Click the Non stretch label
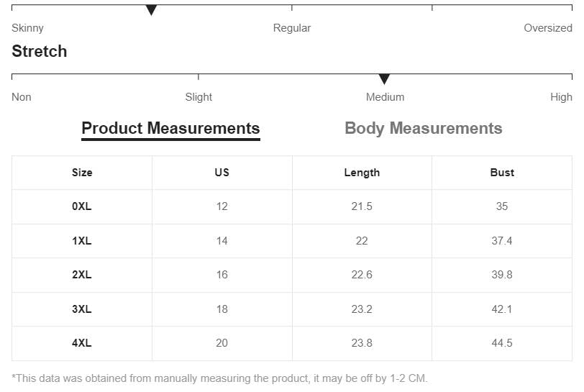The width and height of the screenshot is (584, 392). pyautogui.click(x=22, y=97)
